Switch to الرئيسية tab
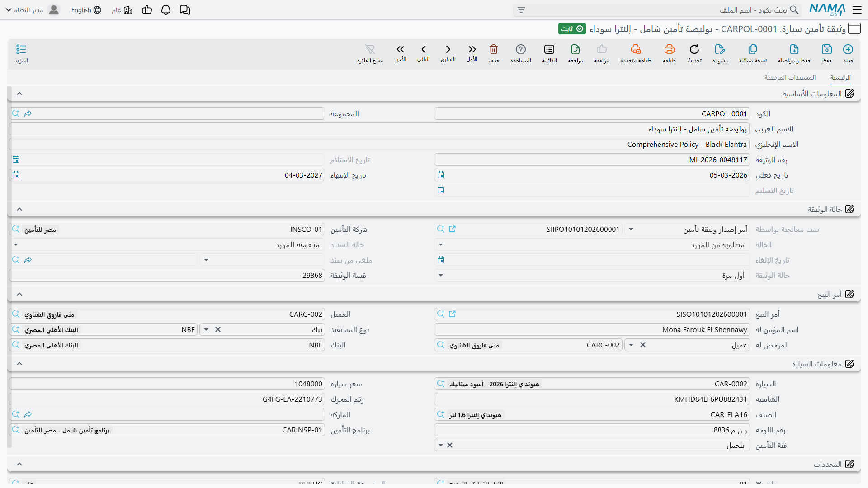 [840, 78]
